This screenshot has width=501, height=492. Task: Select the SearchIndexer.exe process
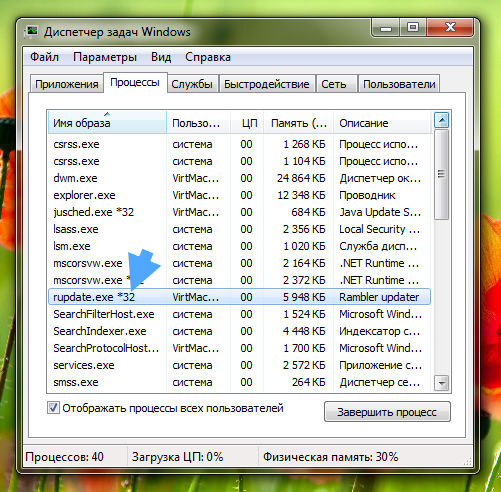click(x=239, y=331)
